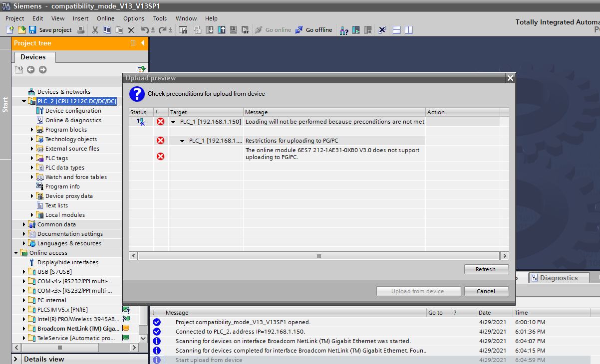This screenshot has width=600, height=364.
Task: Expand Watch and force tables folder
Action: click(x=32, y=177)
